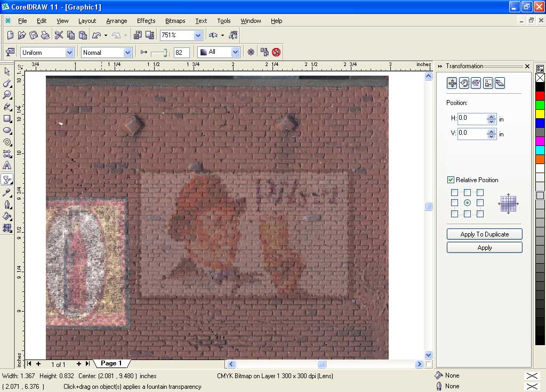Select the bottom-right anchor point checkbox
546x392 pixels.
(480, 214)
